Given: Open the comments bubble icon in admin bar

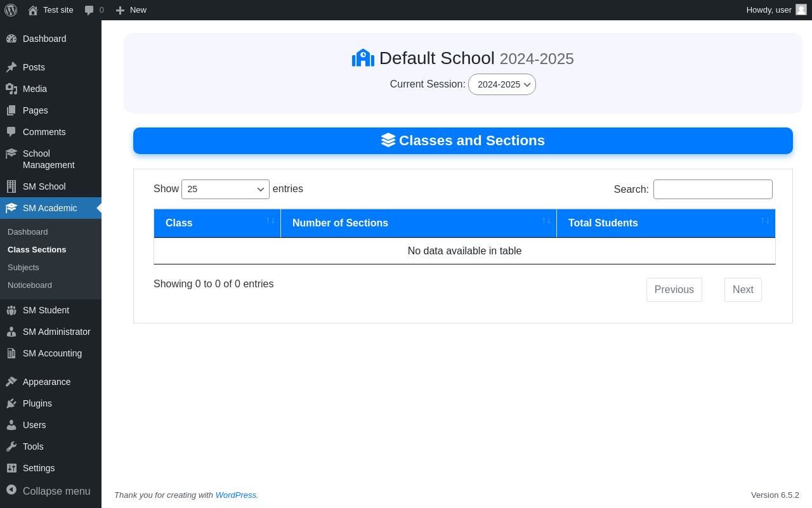Looking at the screenshot, I should [x=89, y=10].
